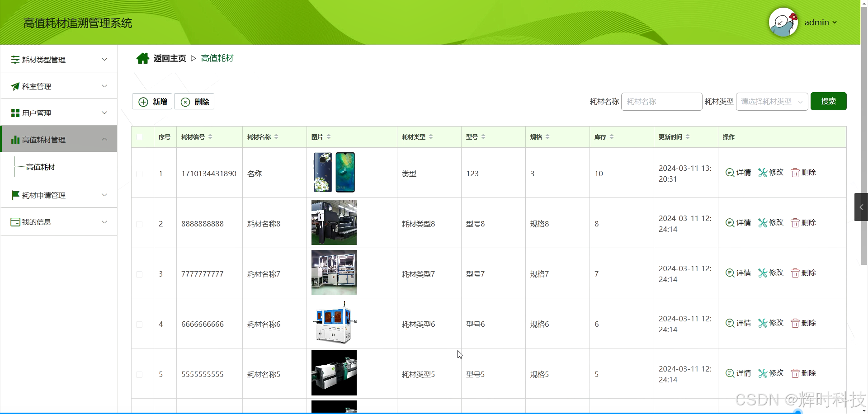Sort by 耗材名称 column arrows
The image size is (868, 414).
(x=276, y=137)
